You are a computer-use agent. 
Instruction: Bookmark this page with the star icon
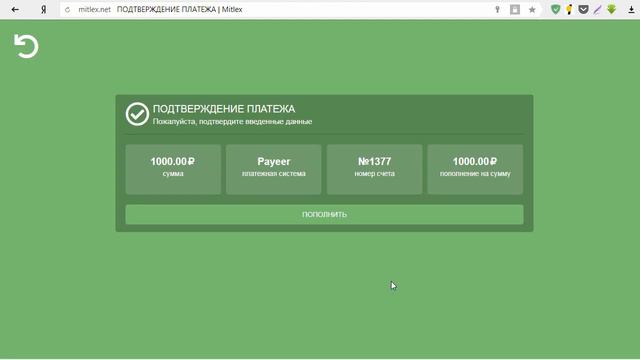click(x=532, y=9)
